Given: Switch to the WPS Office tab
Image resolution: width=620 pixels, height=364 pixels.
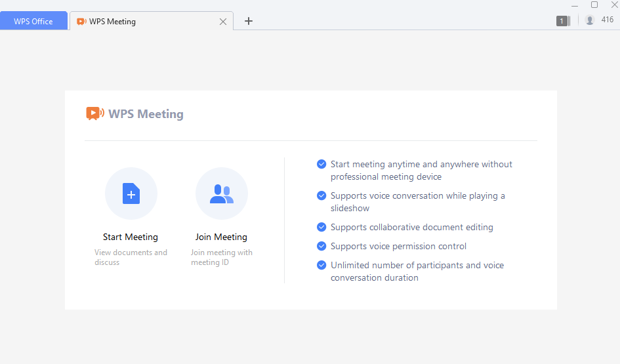Looking at the screenshot, I should coord(33,21).
